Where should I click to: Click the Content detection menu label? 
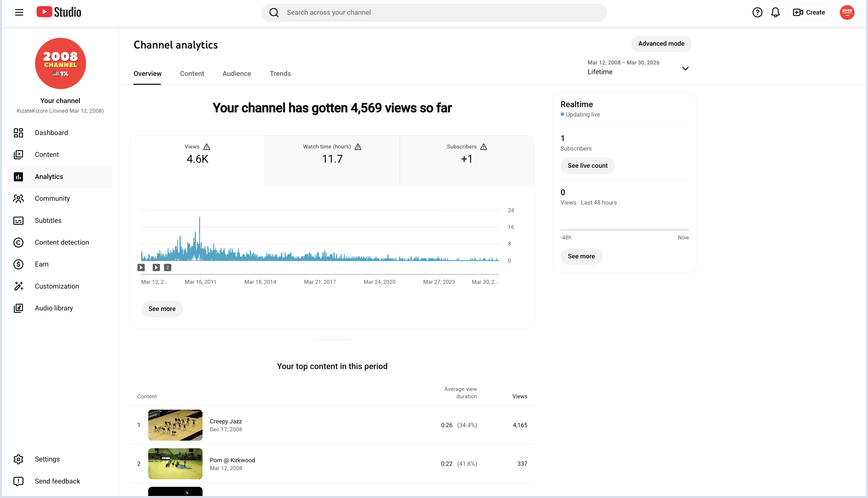click(x=62, y=242)
